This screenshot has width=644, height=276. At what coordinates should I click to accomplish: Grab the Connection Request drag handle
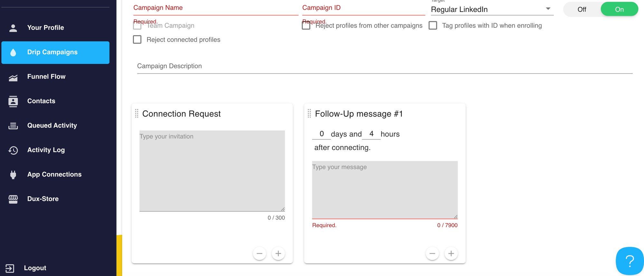click(137, 113)
